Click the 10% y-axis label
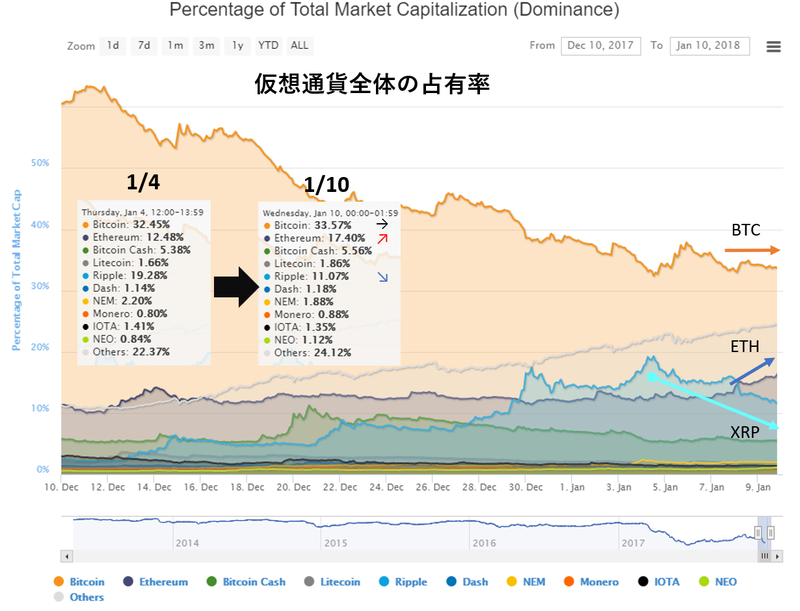The width and height of the screenshot is (800, 611). [x=40, y=409]
